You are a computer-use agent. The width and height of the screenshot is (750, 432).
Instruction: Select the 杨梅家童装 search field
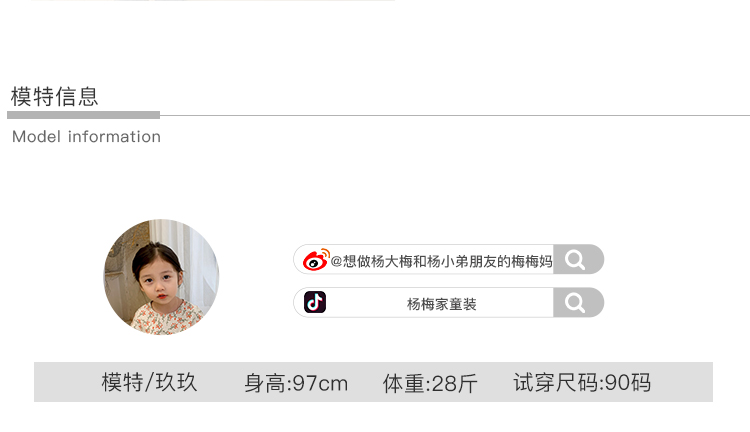point(449,302)
